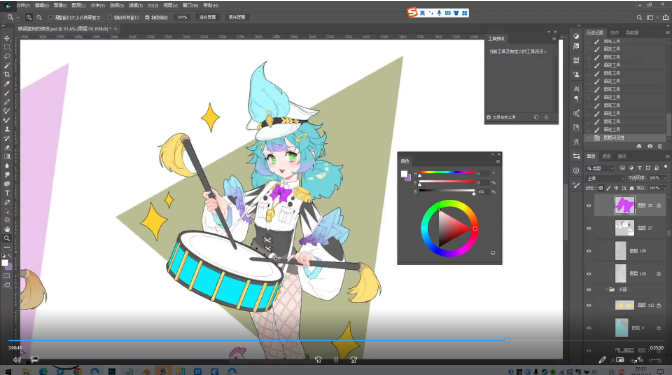
Task: Open the layer blend mode dropdown
Action: tap(605, 178)
